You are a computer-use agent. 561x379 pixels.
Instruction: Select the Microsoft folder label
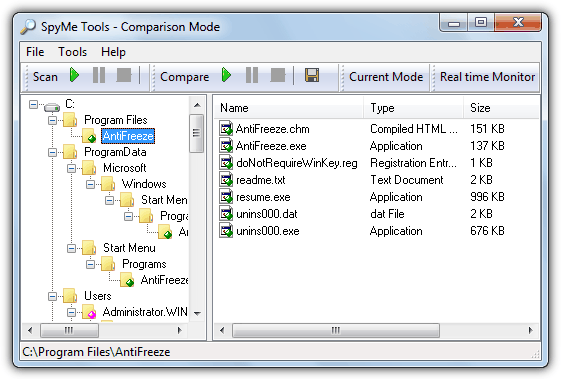tap(125, 168)
